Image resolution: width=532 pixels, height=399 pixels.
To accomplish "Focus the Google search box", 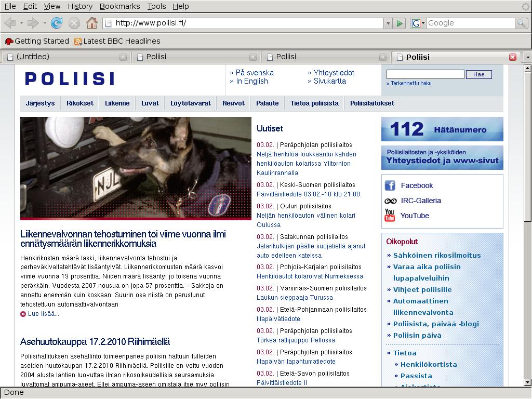I will [471, 23].
